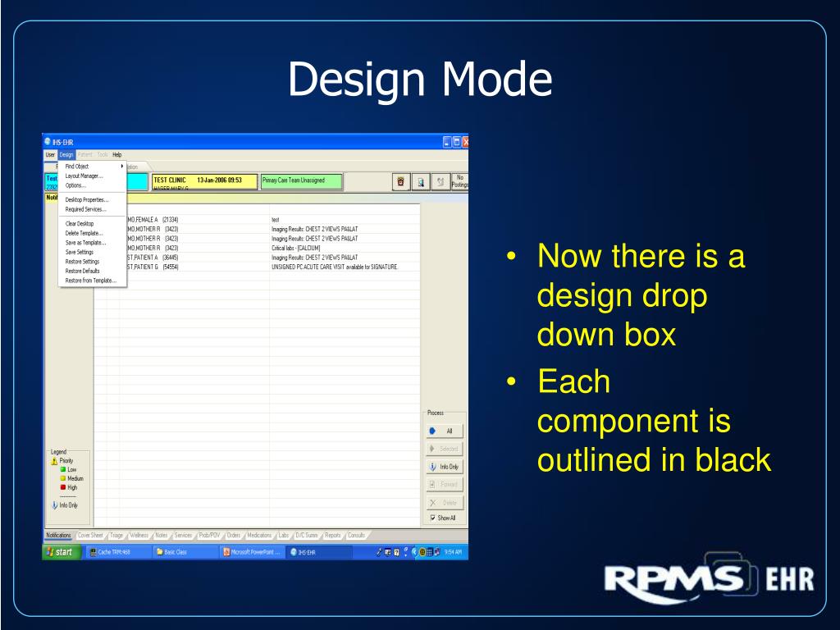840x630 pixels.
Task: Pick Restore from Template menu entry
Action: [x=90, y=281]
